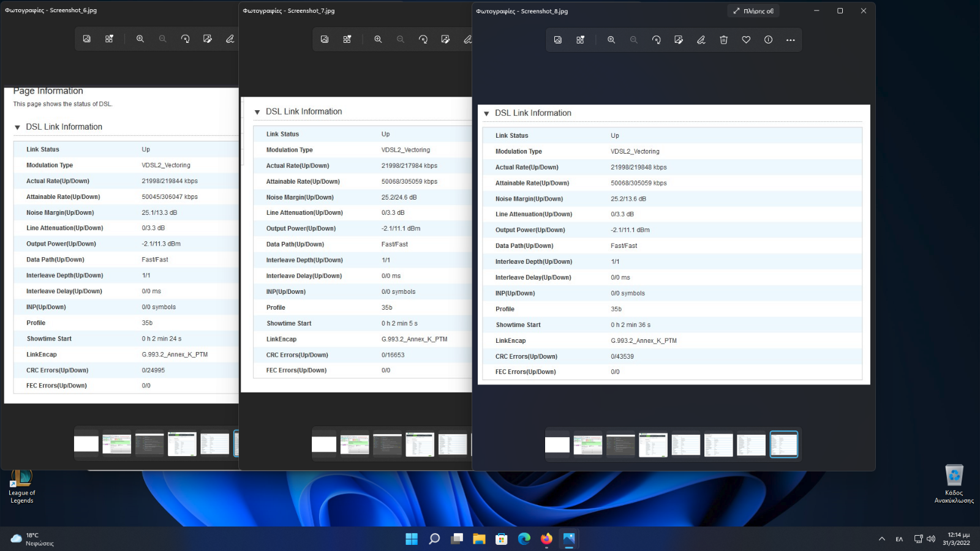This screenshot has width=980, height=551.
Task: Zoom in on Screenshot_6 image
Action: [140, 39]
